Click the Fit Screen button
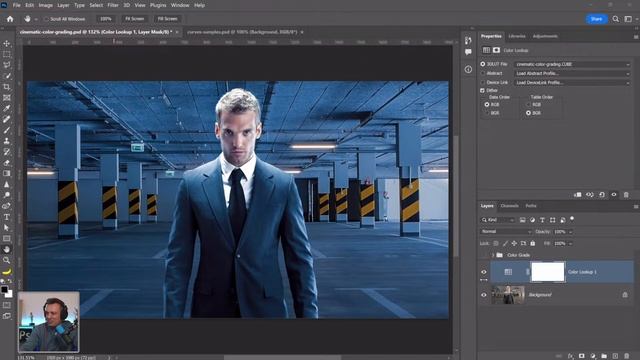Viewport: 640px width, 360px height. pos(134,19)
